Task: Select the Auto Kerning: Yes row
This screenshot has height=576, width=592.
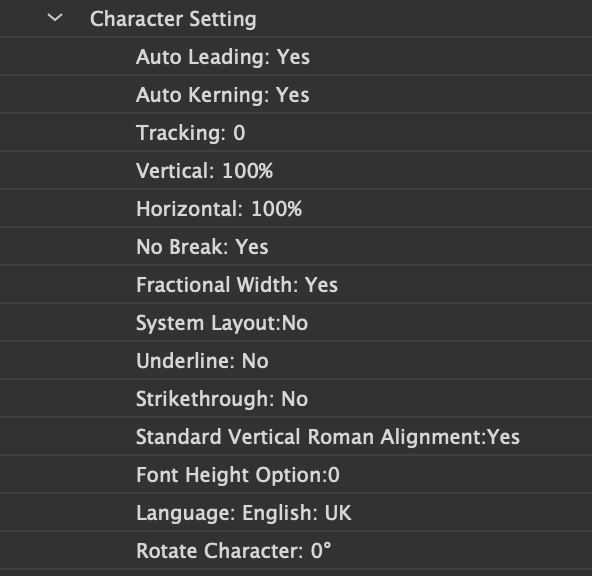Action: click(x=296, y=95)
